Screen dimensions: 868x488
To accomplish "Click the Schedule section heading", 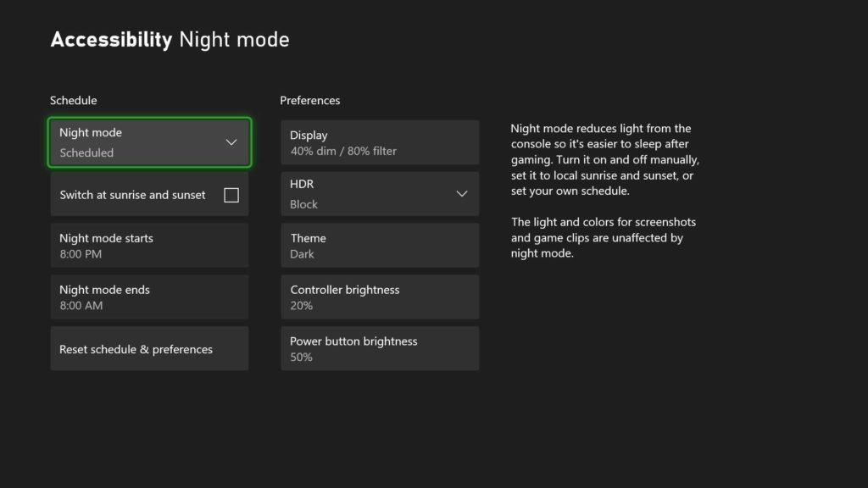I will point(74,100).
